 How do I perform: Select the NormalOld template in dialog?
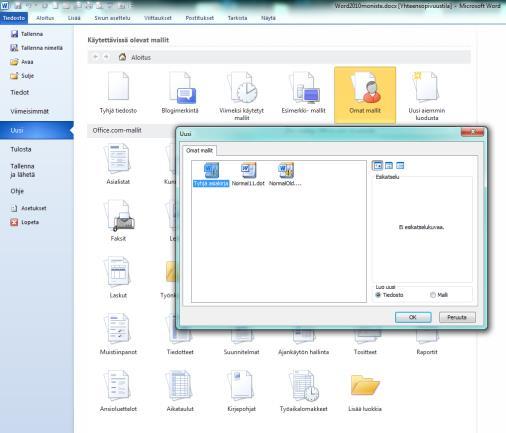click(x=285, y=175)
